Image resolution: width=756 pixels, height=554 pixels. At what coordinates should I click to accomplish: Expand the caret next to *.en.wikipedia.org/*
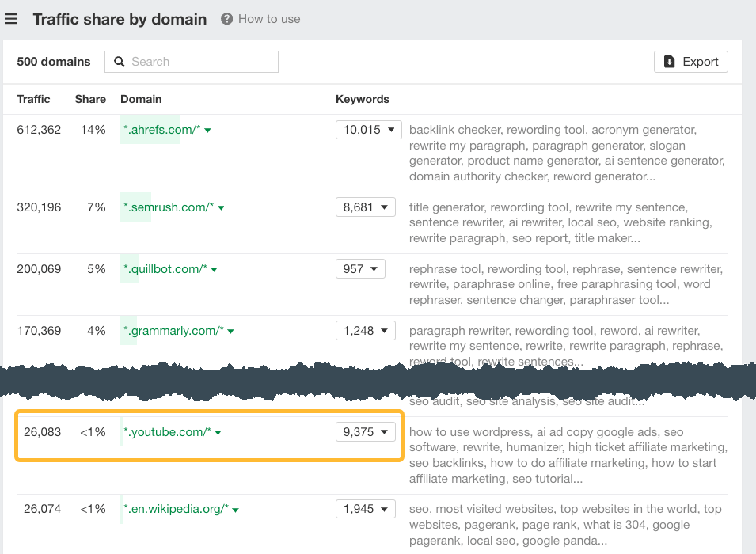(x=237, y=509)
